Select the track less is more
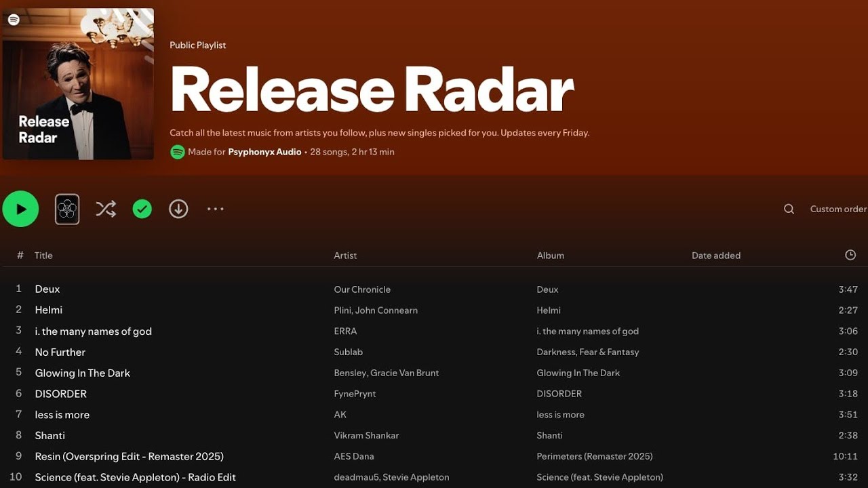The width and height of the screenshot is (868, 488). coord(62,415)
